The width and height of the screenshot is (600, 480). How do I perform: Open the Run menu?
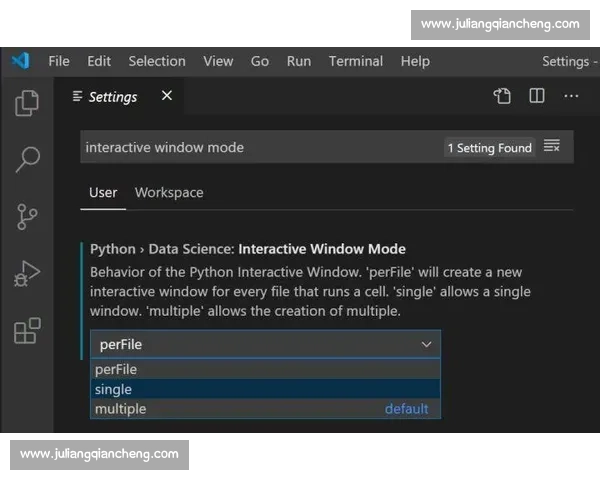click(299, 61)
